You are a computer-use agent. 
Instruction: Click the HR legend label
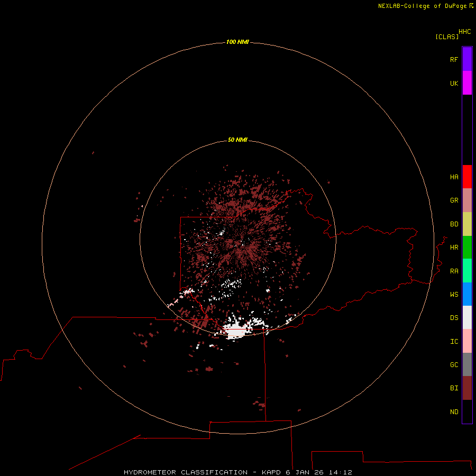tap(454, 248)
